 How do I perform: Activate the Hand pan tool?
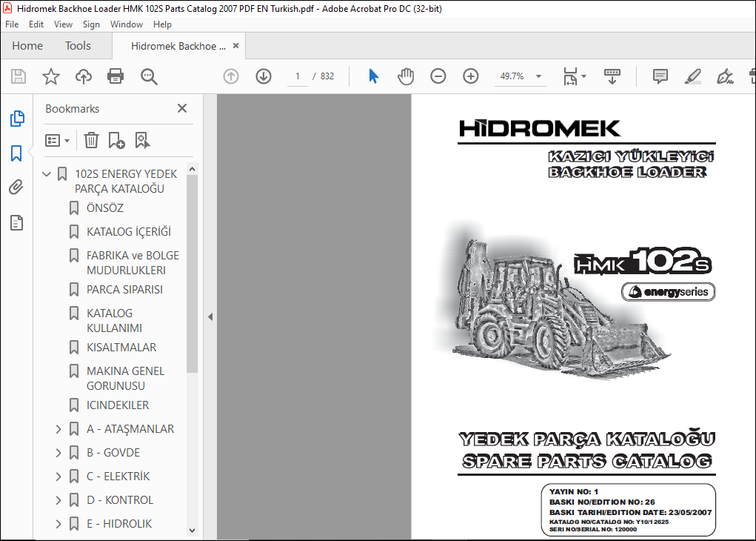(x=406, y=76)
